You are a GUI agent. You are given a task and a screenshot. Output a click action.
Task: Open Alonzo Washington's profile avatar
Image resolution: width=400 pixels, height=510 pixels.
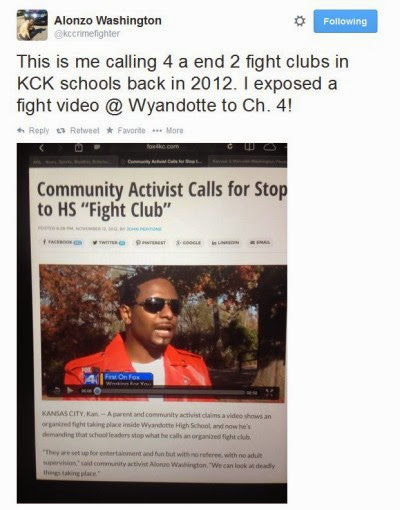[32, 25]
